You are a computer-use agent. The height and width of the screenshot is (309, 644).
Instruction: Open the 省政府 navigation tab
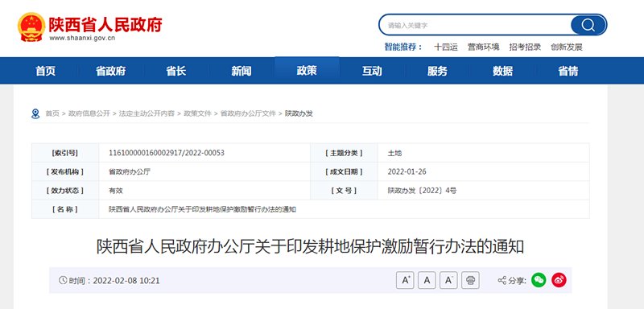[x=111, y=71]
